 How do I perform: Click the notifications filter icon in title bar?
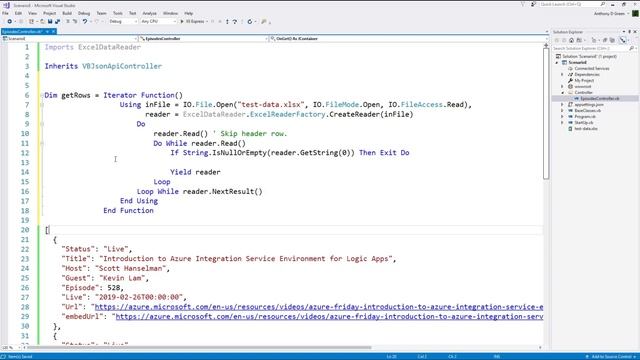click(523, 4)
